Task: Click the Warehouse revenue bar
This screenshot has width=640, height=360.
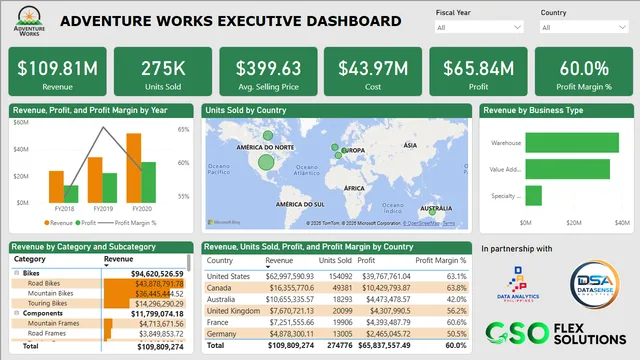Action: (572, 142)
